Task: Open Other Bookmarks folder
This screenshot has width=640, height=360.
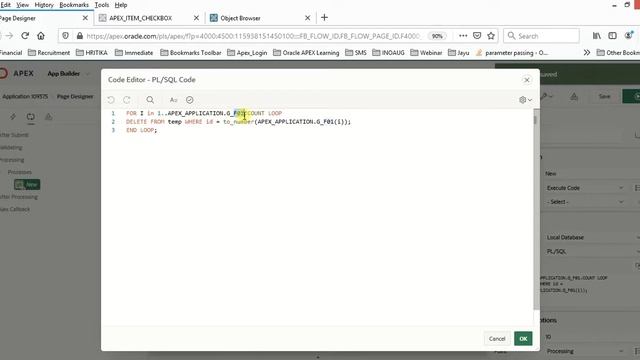Action: pyautogui.click(x=618, y=53)
